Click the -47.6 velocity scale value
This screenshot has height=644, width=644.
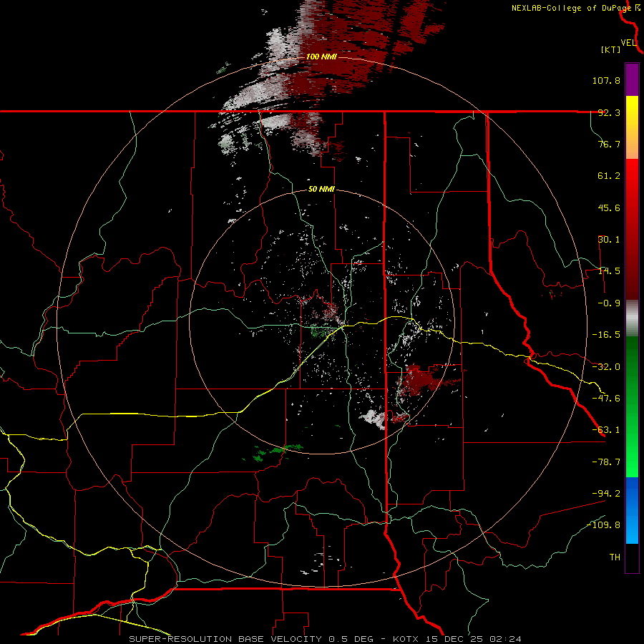pos(606,399)
